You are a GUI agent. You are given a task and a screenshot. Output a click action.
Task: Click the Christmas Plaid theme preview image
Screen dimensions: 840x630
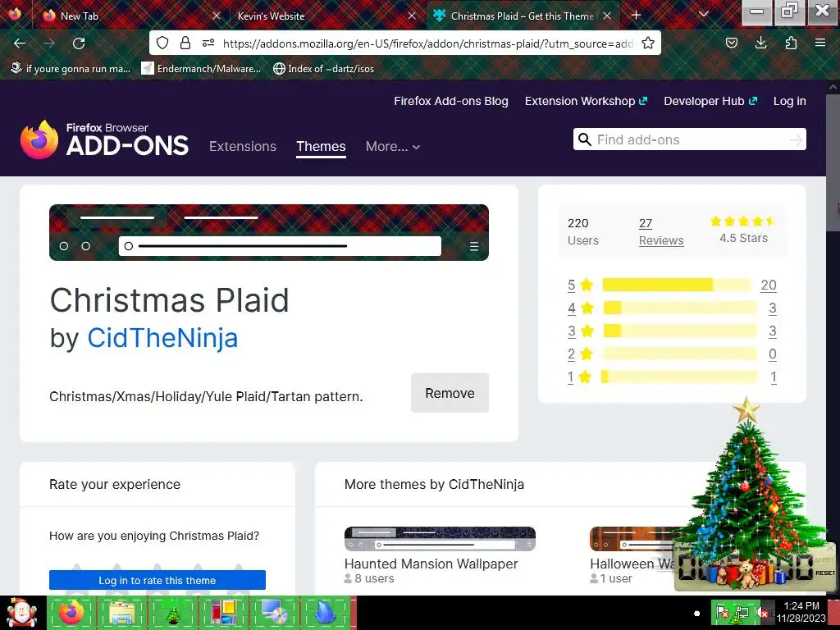point(269,232)
